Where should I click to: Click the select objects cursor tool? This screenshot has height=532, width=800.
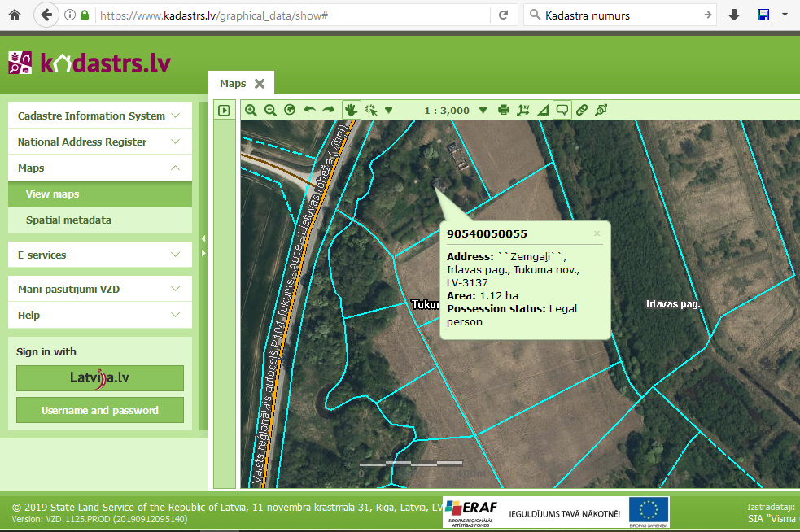[x=372, y=110]
